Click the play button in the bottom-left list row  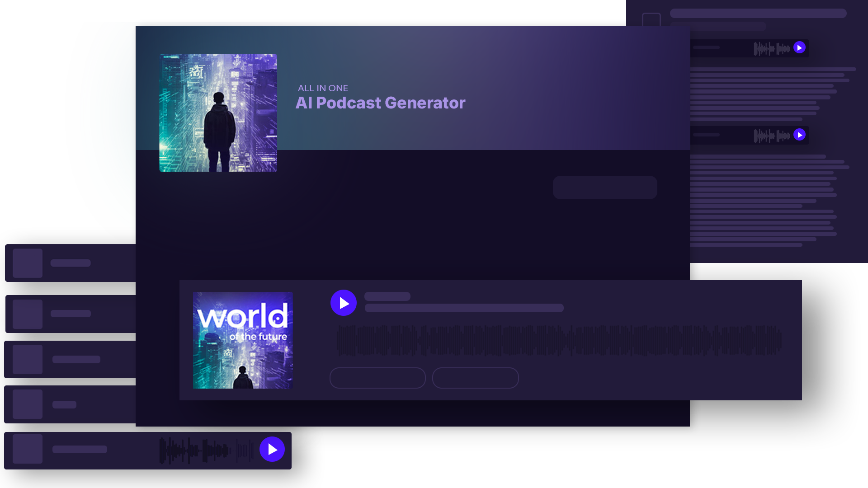tap(272, 449)
